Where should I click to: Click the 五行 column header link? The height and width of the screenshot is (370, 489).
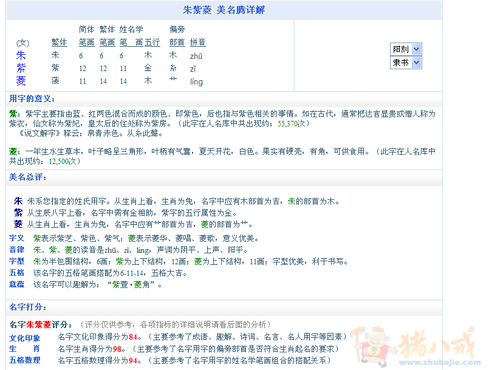click(152, 42)
